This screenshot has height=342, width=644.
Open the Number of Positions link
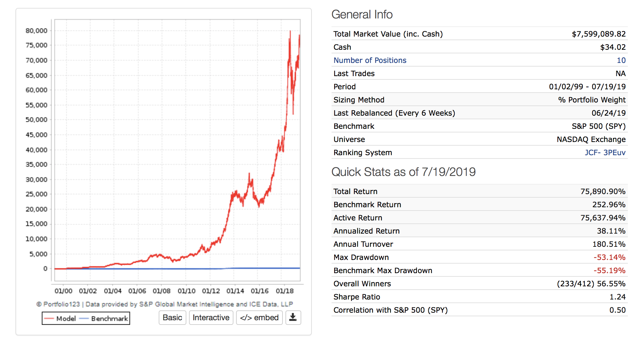tap(370, 60)
